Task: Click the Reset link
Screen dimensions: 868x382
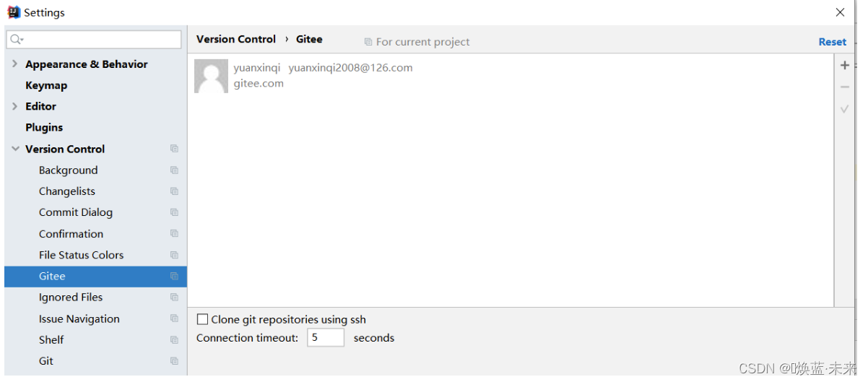Action: click(832, 42)
